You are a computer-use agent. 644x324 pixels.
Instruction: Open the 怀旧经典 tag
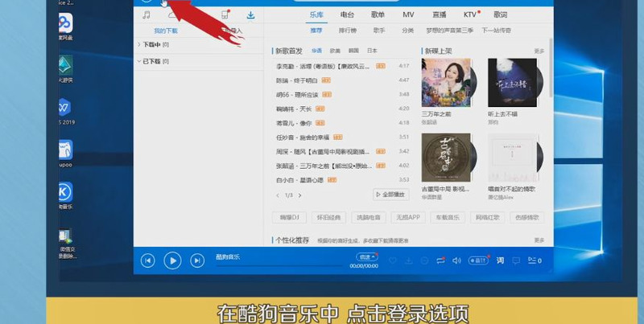pos(329,217)
